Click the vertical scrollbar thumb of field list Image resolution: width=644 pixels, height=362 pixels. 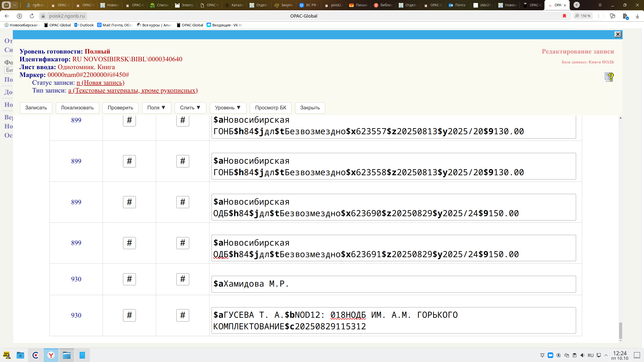pyautogui.click(x=620, y=330)
